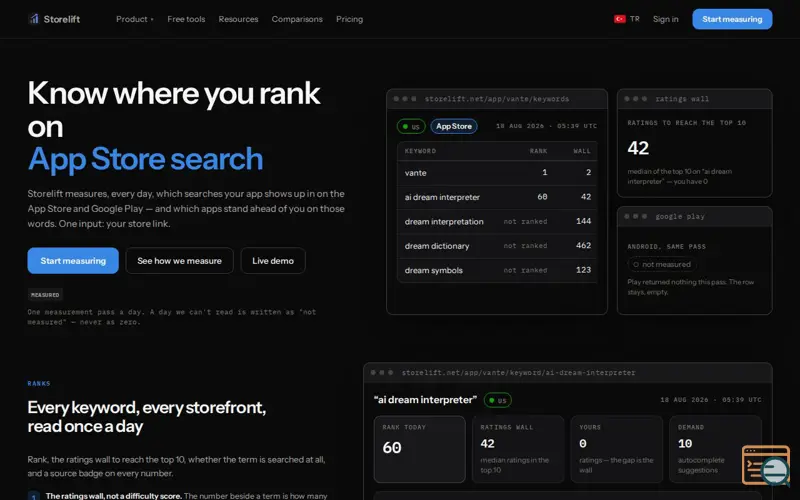800x500 pixels.
Task: Click the TR language label
Action: point(634,19)
